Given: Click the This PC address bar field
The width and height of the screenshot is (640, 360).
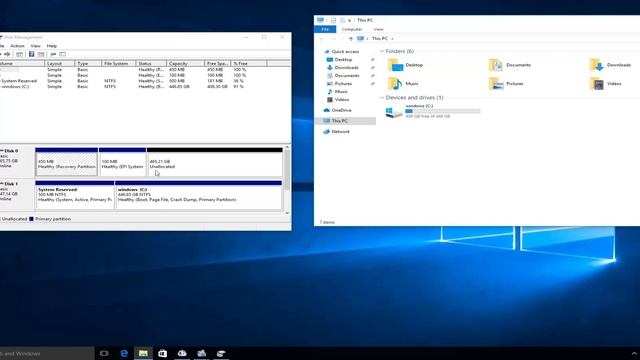Looking at the screenshot, I should click(x=498, y=39).
